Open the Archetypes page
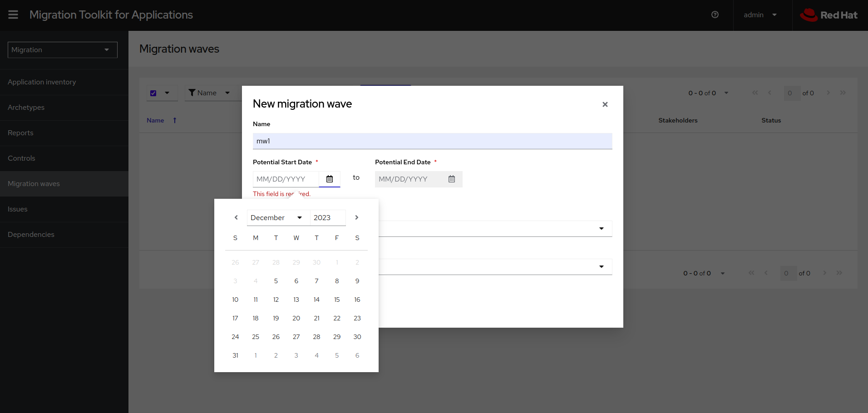The width and height of the screenshot is (868, 413). click(x=26, y=108)
